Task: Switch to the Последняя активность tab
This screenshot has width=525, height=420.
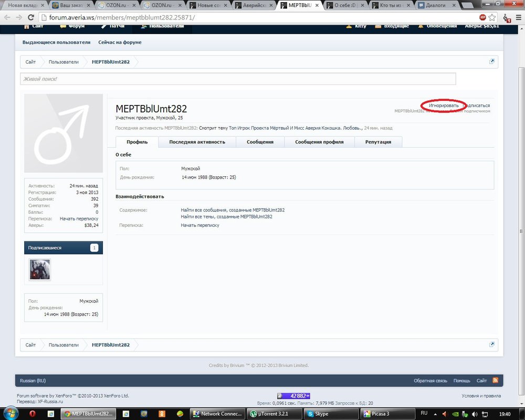Action: point(197,142)
